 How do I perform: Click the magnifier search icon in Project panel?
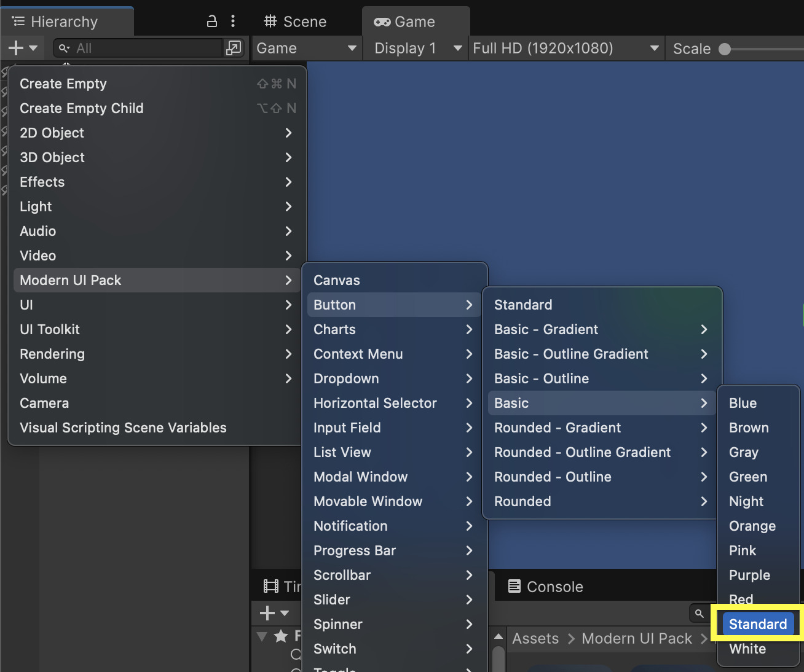click(x=699, y=613)
